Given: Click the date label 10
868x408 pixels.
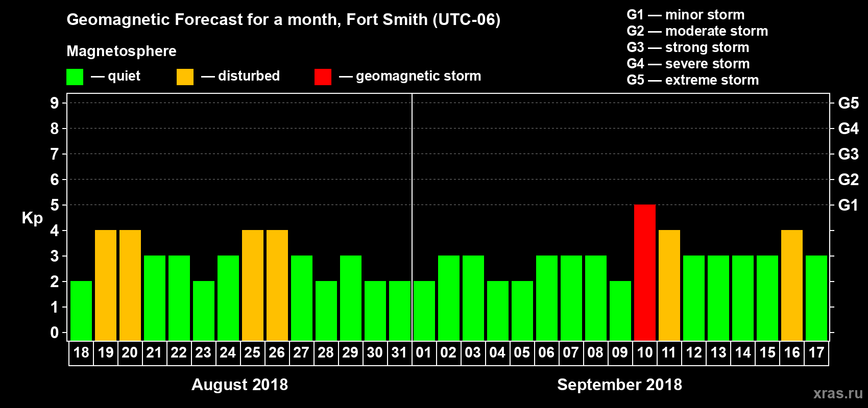Looking at the screenshot, I should [x=645, y=353].
